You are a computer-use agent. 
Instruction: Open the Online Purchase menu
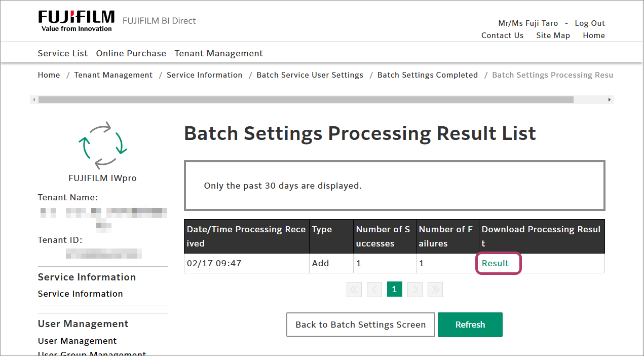tap(131, 53)
